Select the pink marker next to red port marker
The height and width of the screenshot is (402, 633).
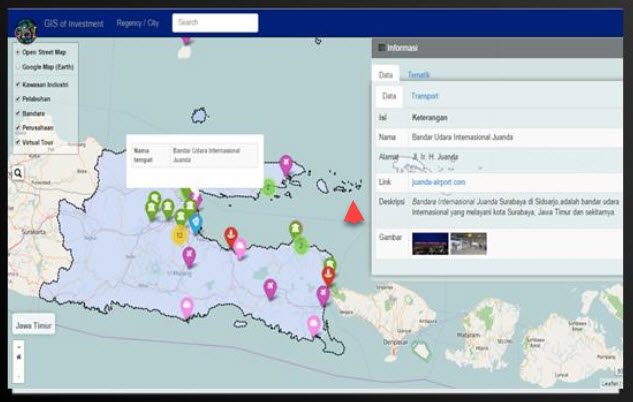pyautogui.click(x=240, y=248)
